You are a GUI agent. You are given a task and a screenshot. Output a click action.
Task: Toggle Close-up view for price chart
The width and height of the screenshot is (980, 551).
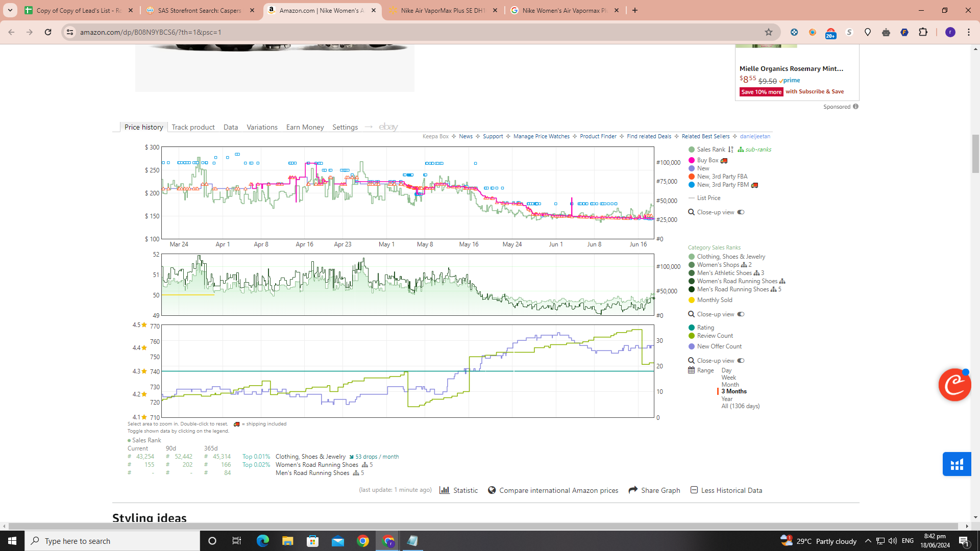tap(741, 212)
